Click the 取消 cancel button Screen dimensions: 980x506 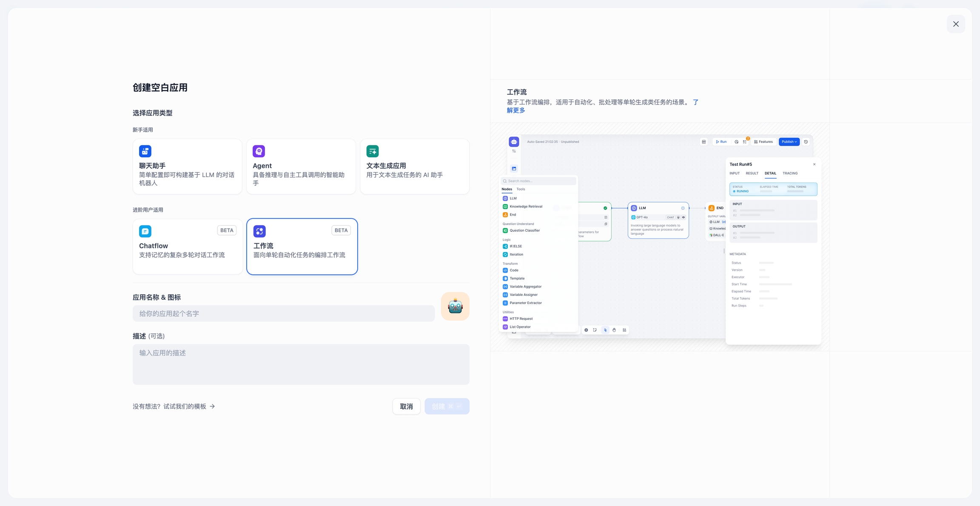(406, 407)
